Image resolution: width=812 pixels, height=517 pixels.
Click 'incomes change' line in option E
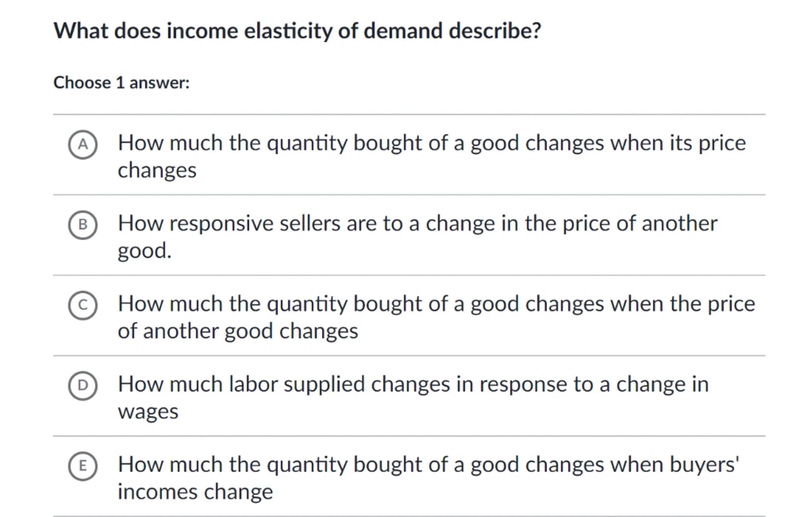(195, 492)
